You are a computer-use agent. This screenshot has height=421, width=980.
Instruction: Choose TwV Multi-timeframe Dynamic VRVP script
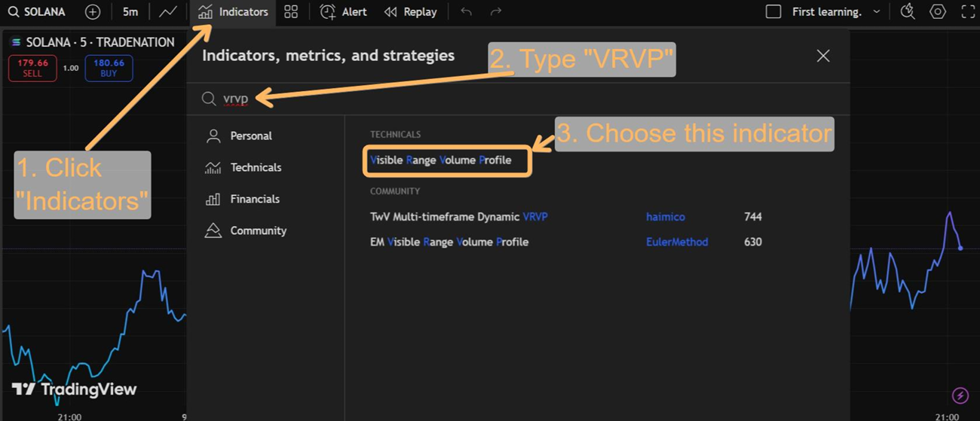click(x=459, y=217)
